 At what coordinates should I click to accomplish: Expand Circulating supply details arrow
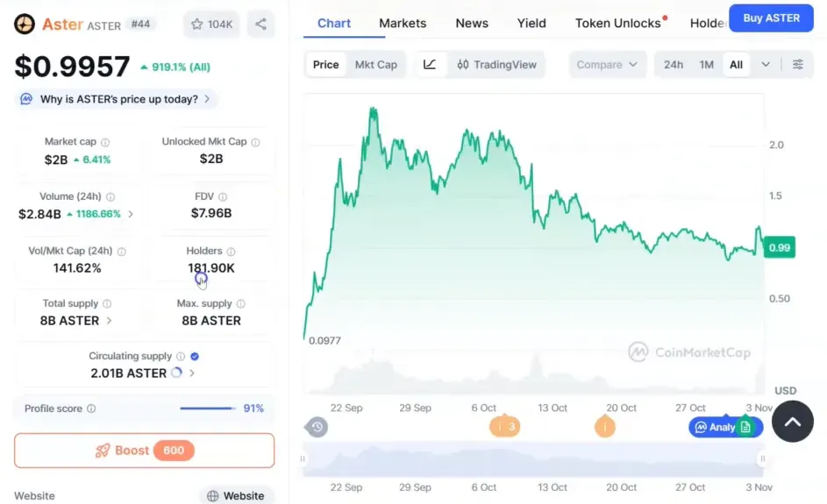tap(192, 373)
